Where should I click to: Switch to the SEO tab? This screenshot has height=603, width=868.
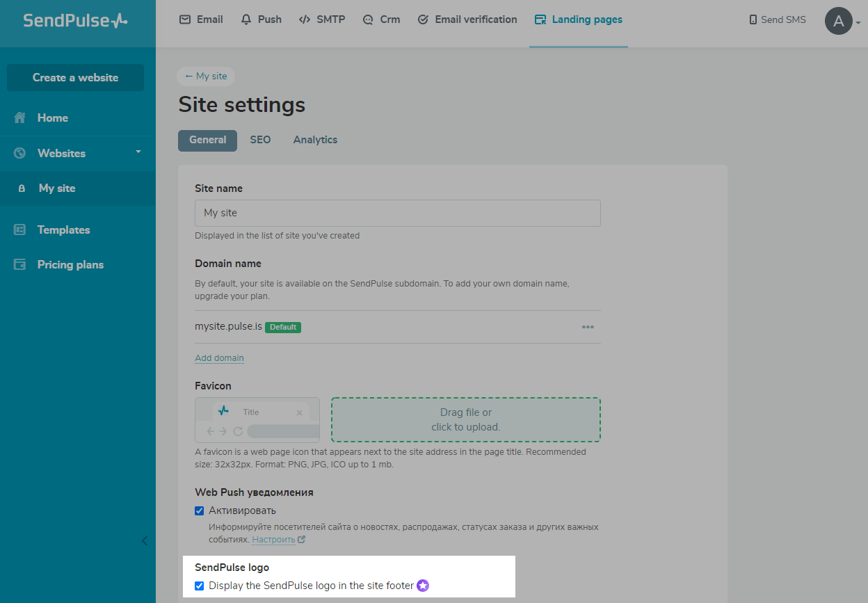tap(260, 140)
